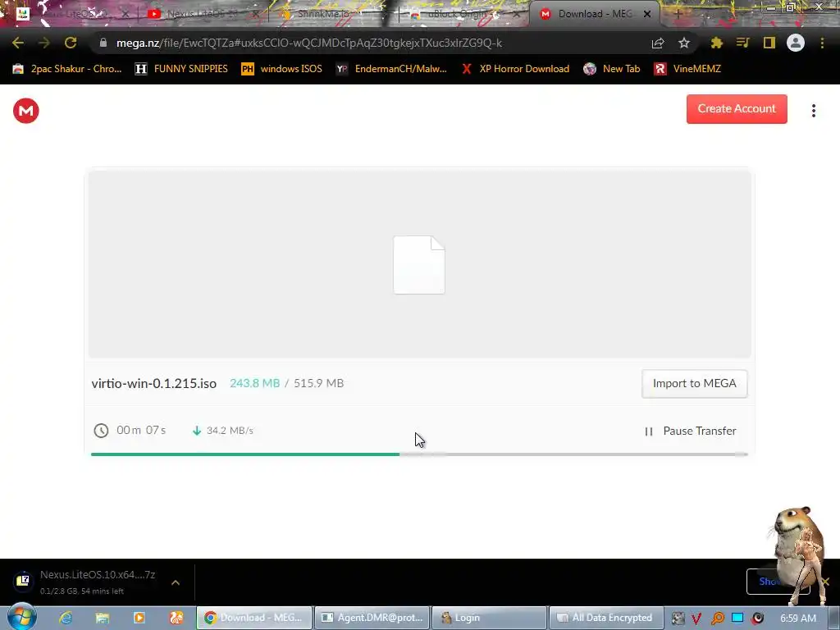
Task: Click Import to MEGA button
Action: point(694,384)
